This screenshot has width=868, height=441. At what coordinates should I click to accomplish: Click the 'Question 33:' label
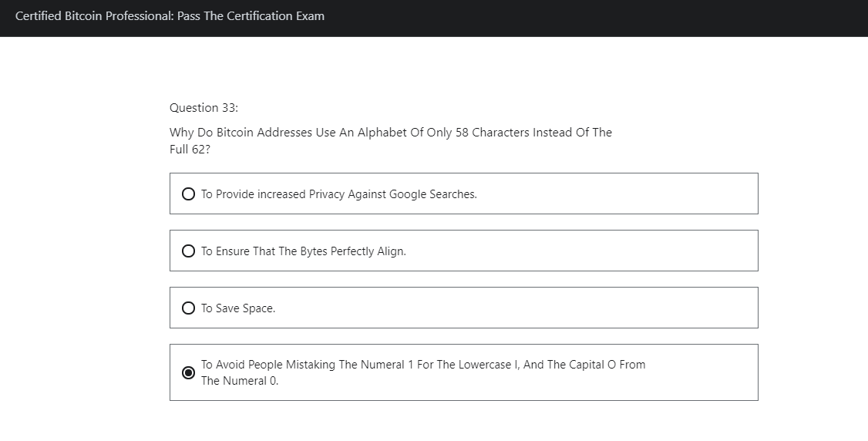click(204, 108)
